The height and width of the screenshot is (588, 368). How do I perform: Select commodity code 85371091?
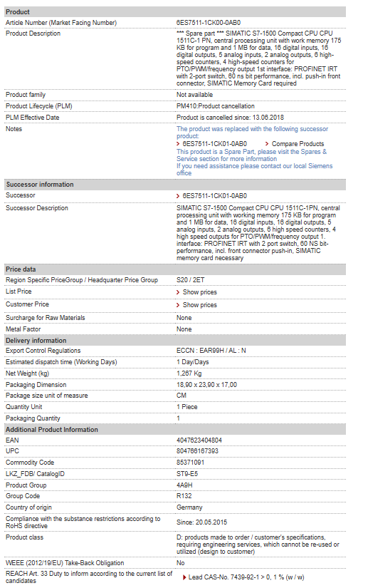[191, 463]
